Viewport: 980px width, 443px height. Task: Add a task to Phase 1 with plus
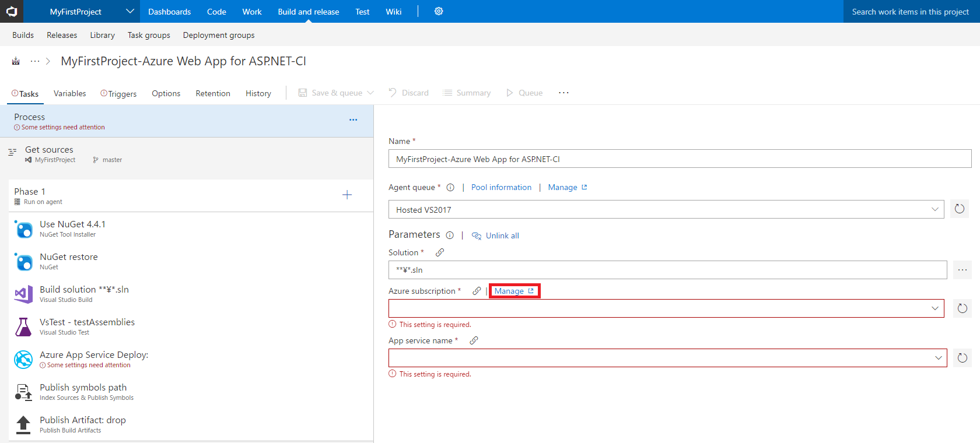point(347,195)
